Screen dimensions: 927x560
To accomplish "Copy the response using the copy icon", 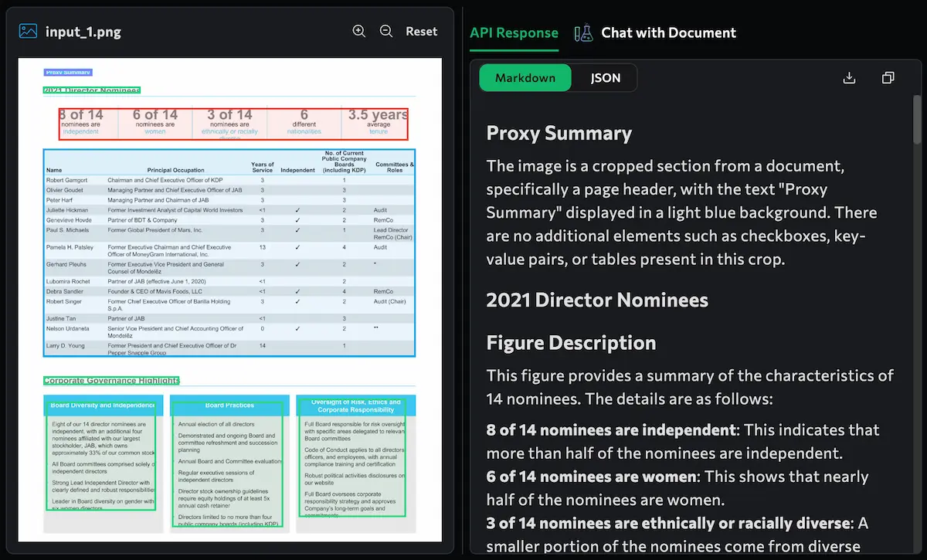I will click(x=888, y=78).
